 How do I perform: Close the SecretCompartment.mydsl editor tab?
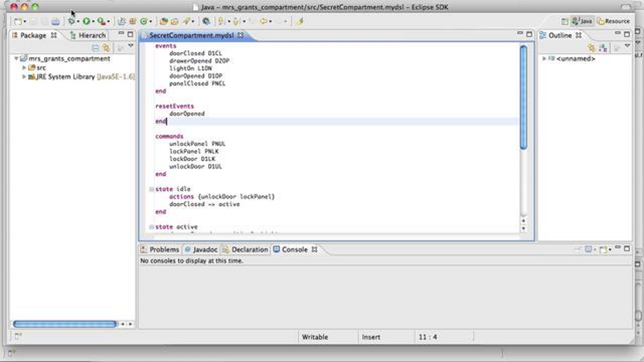241,35
